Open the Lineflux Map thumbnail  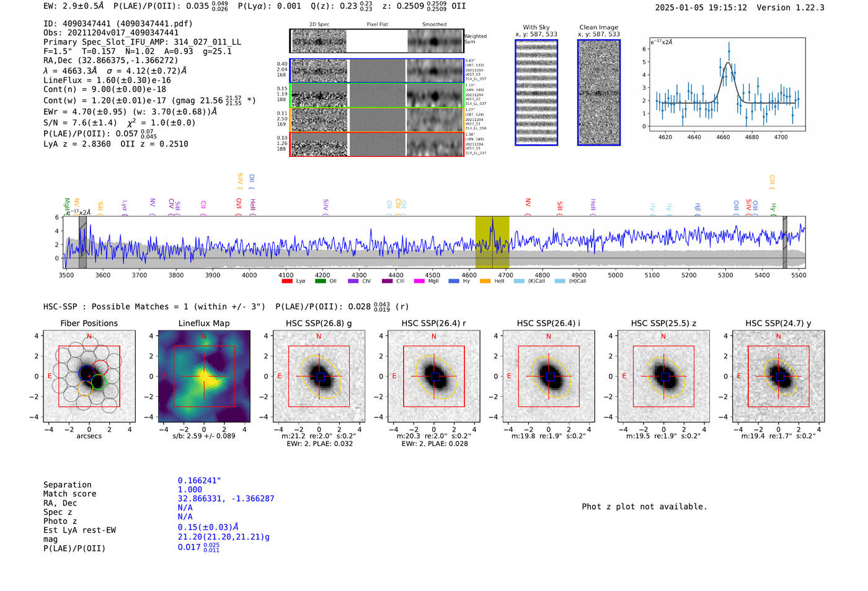coord(204,376)
